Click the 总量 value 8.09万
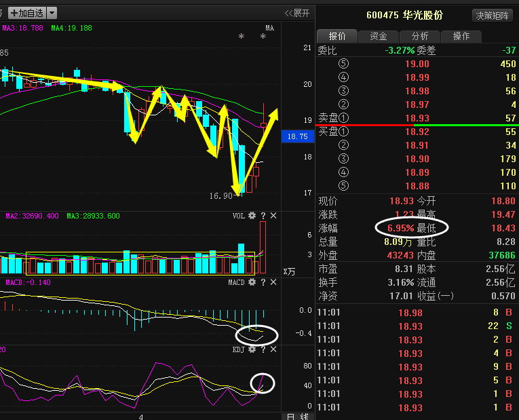The width and height of the screenshot is (519, 420). click(398, 242)
